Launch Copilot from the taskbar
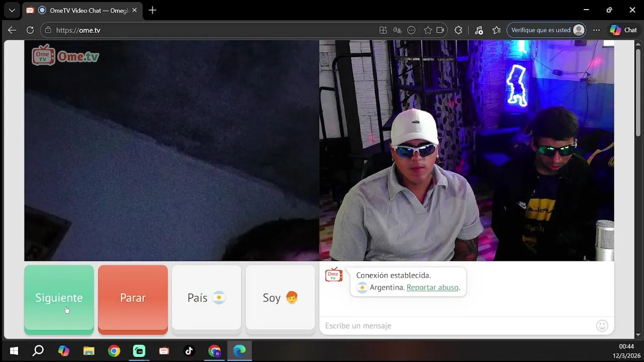This screenshot has height=362, width=644. tap(63, 351)
